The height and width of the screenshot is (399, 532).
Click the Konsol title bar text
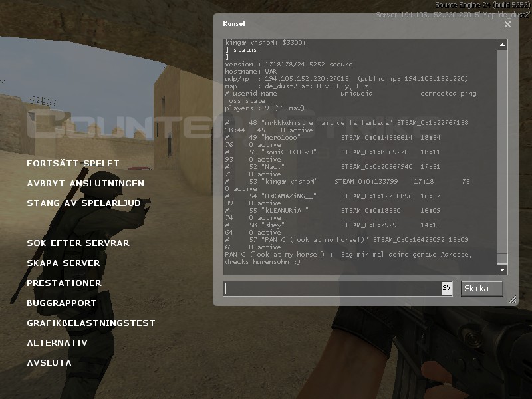(x=234, y=24)
